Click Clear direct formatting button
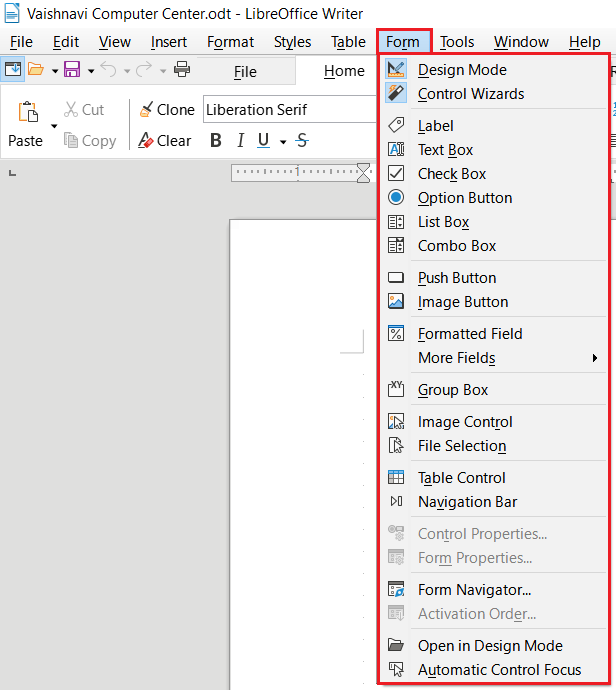Image resolution: width=616 pixels, height=690 pixels. point(165,141)
